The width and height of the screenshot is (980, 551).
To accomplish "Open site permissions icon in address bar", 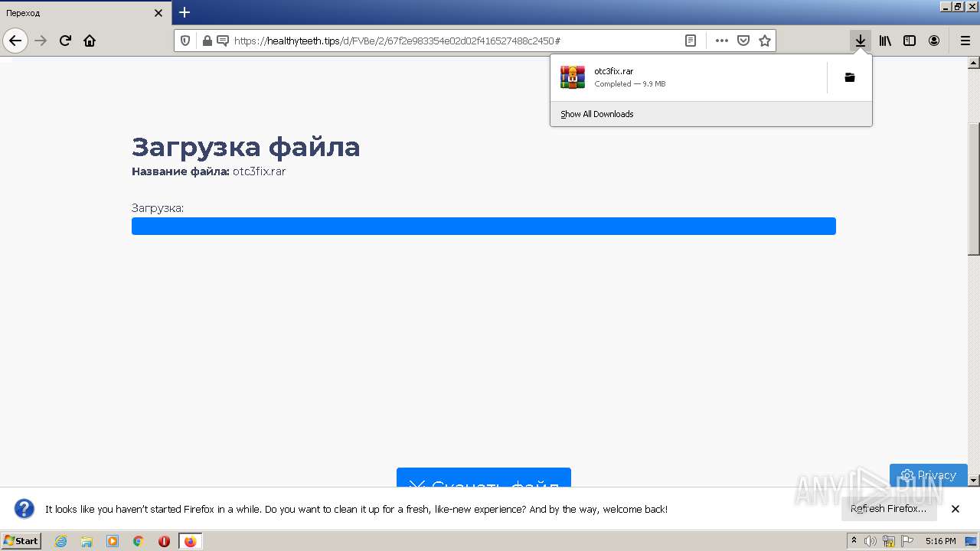I will pyautogui.click(x=223, y=41).
